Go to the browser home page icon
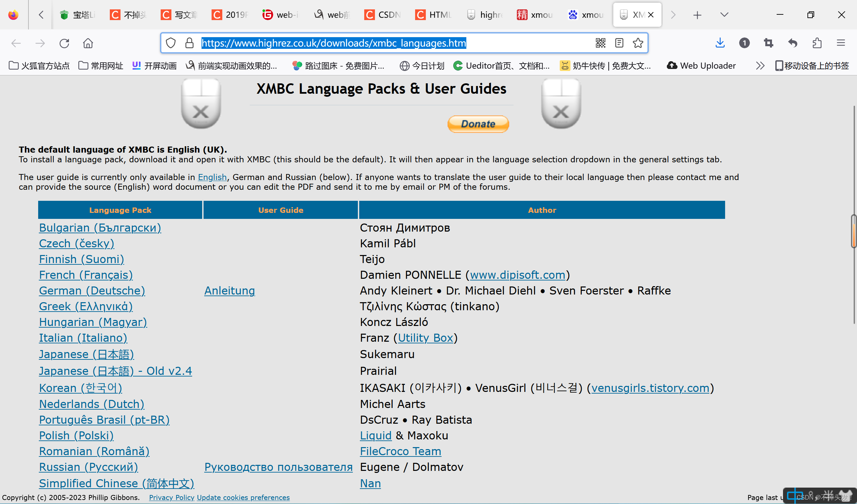 (88, 43)
